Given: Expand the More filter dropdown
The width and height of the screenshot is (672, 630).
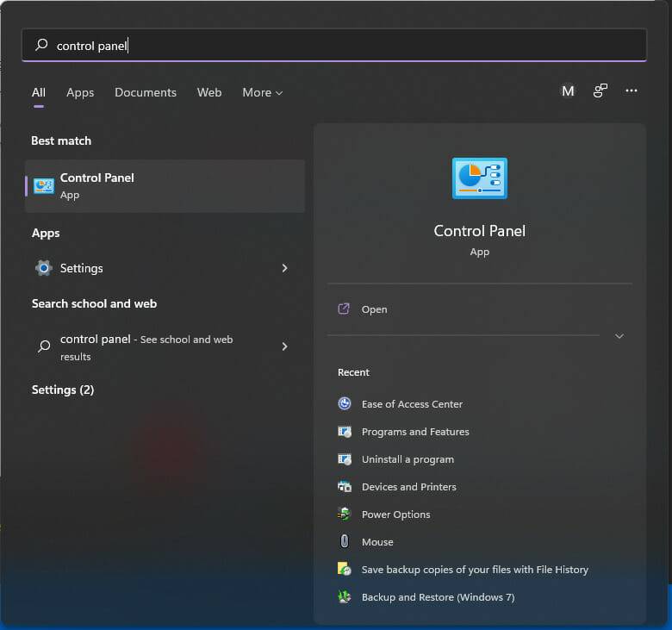Looking at the screenshot, I should 262,92.
